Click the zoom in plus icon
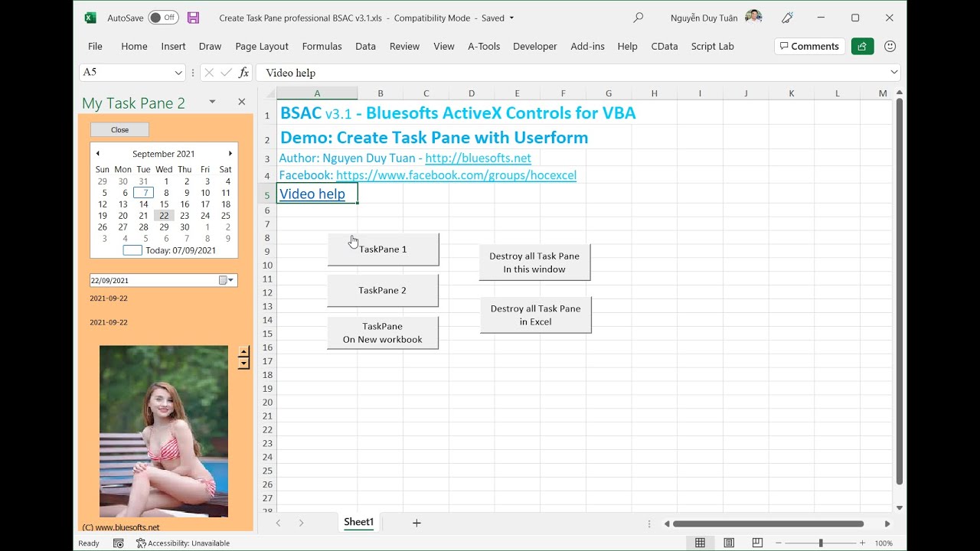 (x=862, y=543)
